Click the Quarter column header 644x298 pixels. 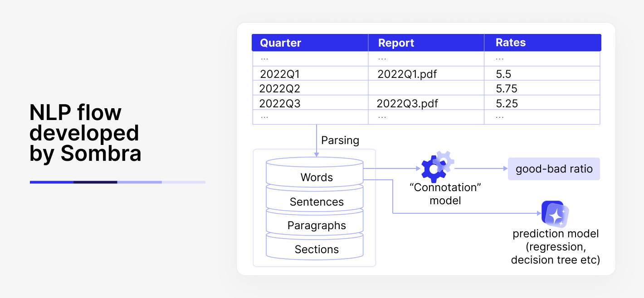coord(310,43)
